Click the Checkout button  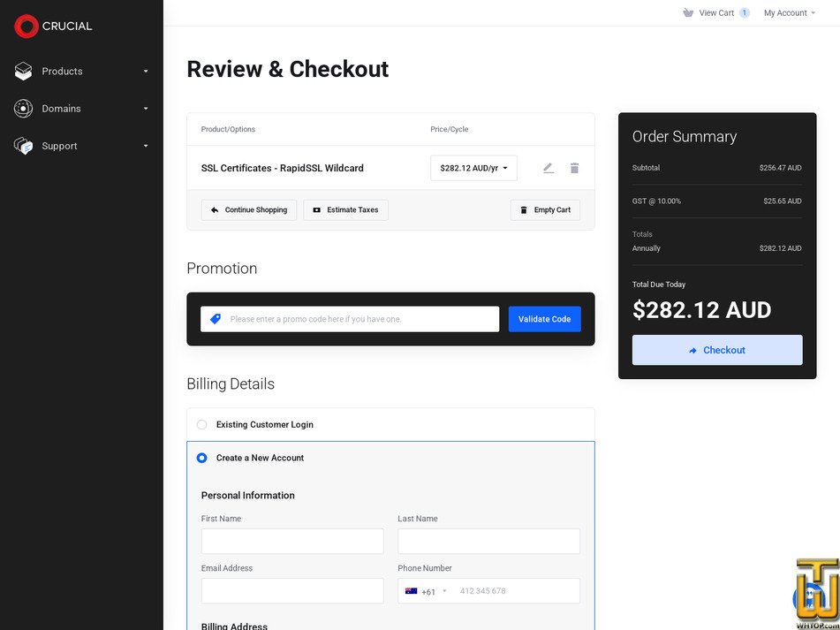717,350
